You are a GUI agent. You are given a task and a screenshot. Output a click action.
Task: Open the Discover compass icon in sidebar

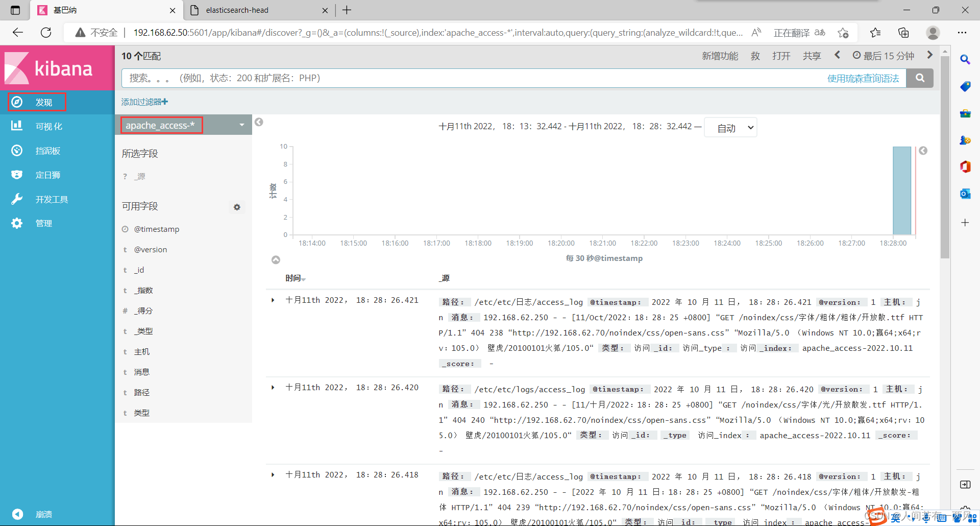pos(17,102)
